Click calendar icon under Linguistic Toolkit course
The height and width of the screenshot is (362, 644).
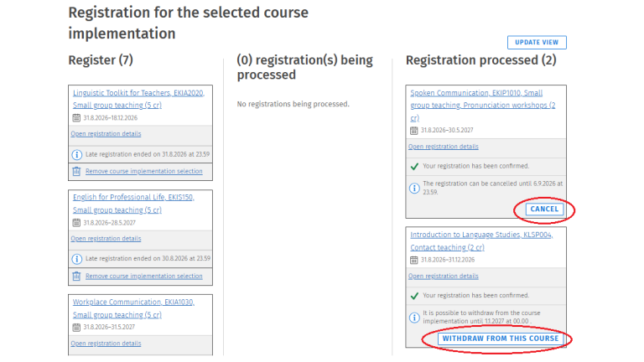(76, 118)
